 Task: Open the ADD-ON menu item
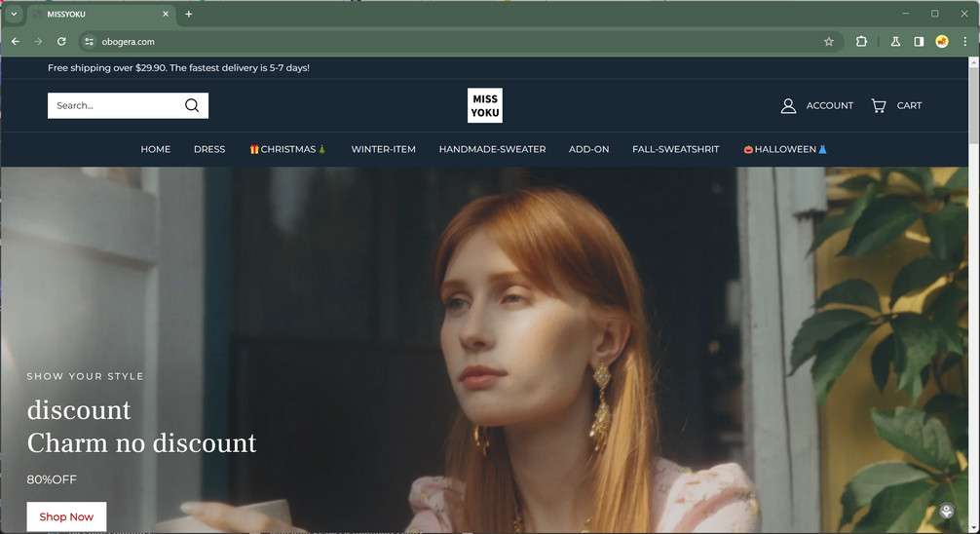[x=588, y=149]
